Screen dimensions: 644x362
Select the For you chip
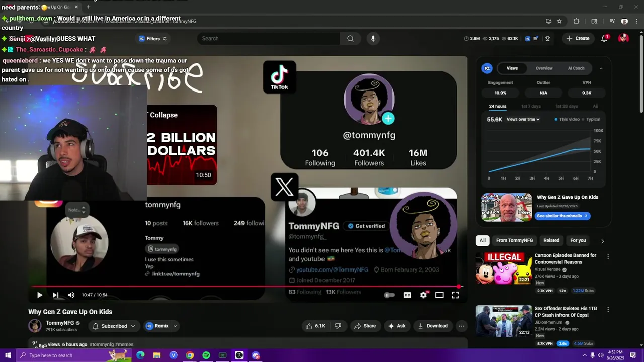click(578, 240)
